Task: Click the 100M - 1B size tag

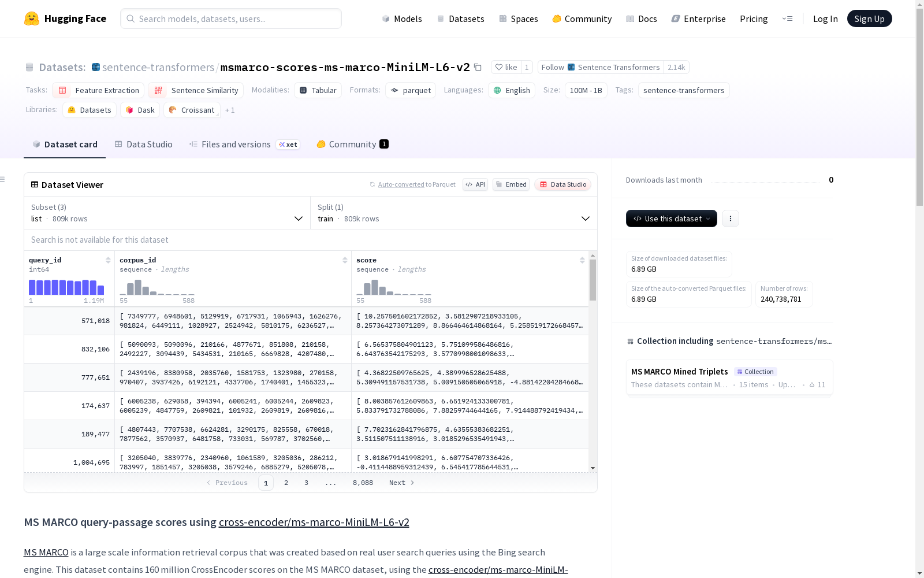Action: (x=586, y=90)
